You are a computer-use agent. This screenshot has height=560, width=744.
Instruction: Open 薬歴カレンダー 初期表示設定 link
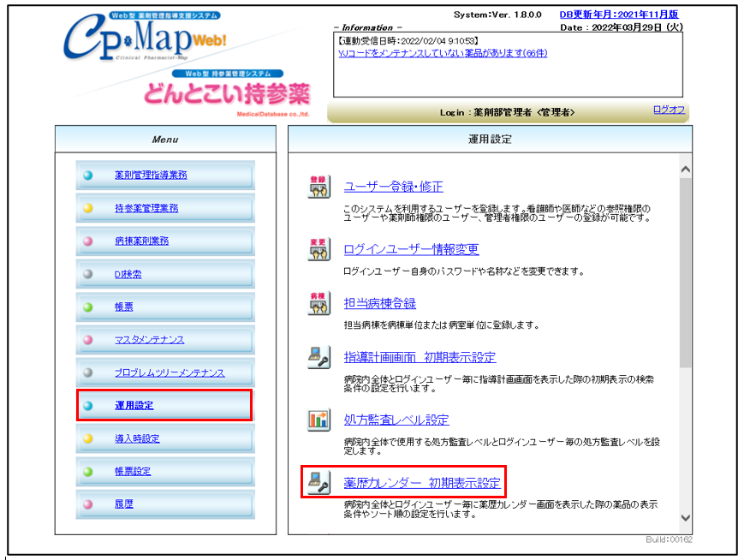[x=421, y=483]
